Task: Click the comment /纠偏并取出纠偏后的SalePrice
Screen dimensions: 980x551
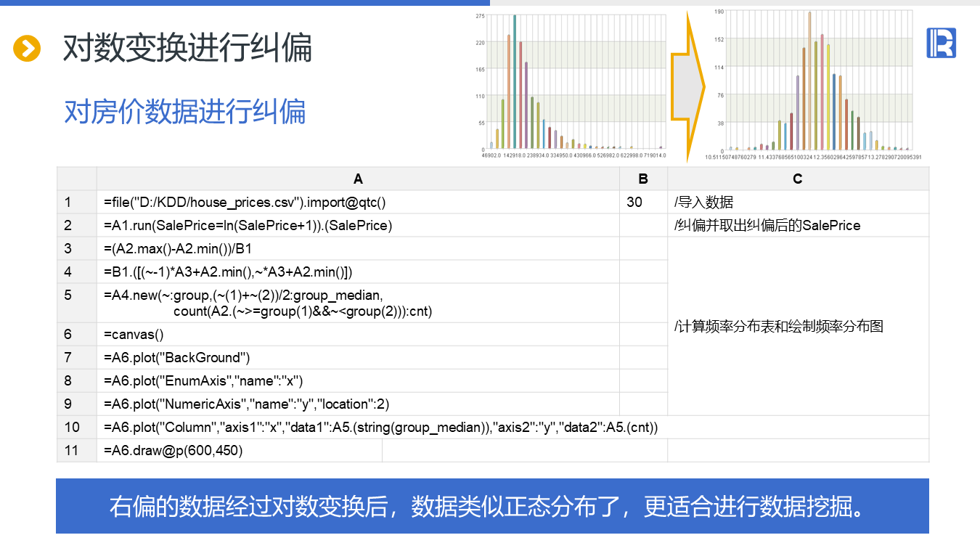Action: click(798, 225)
